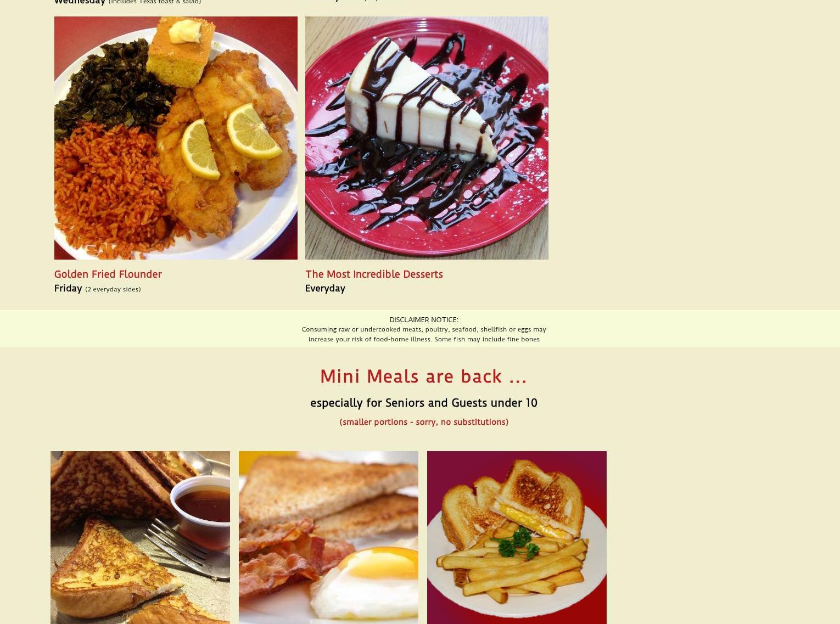This screenshot has height=624, width=840.
Task: Open the bacon, egg and toast photo
Action: point(328,537)
